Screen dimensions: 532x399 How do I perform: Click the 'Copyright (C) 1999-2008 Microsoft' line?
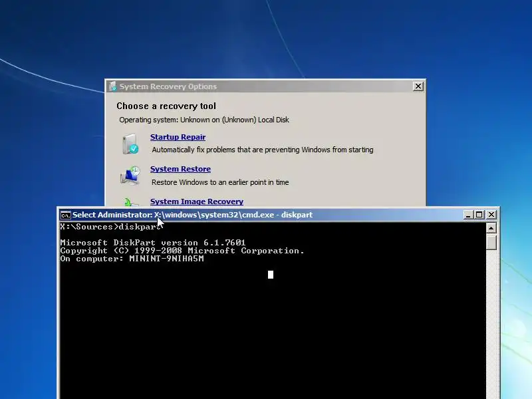coord(182,251)
